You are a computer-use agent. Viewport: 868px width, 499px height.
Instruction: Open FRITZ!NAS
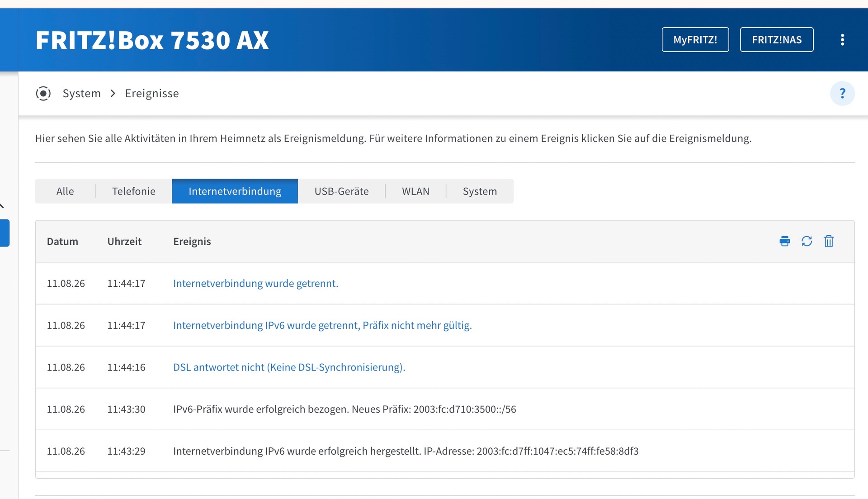pos(777,40)
